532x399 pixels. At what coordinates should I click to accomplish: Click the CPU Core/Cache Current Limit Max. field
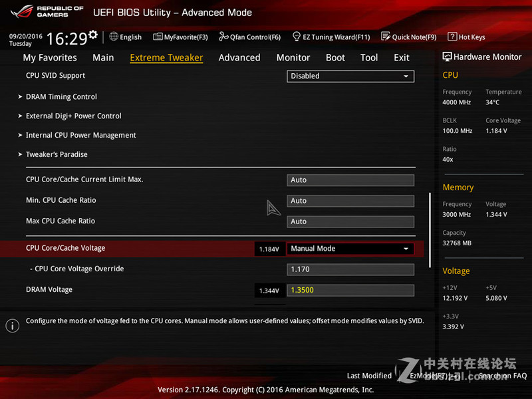tap(350, 180)
